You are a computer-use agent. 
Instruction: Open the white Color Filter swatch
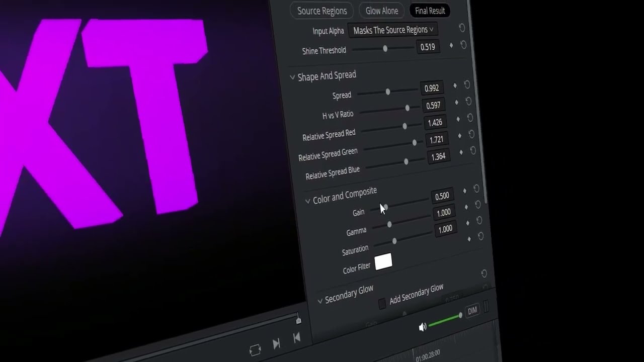(x=383, y=261)
